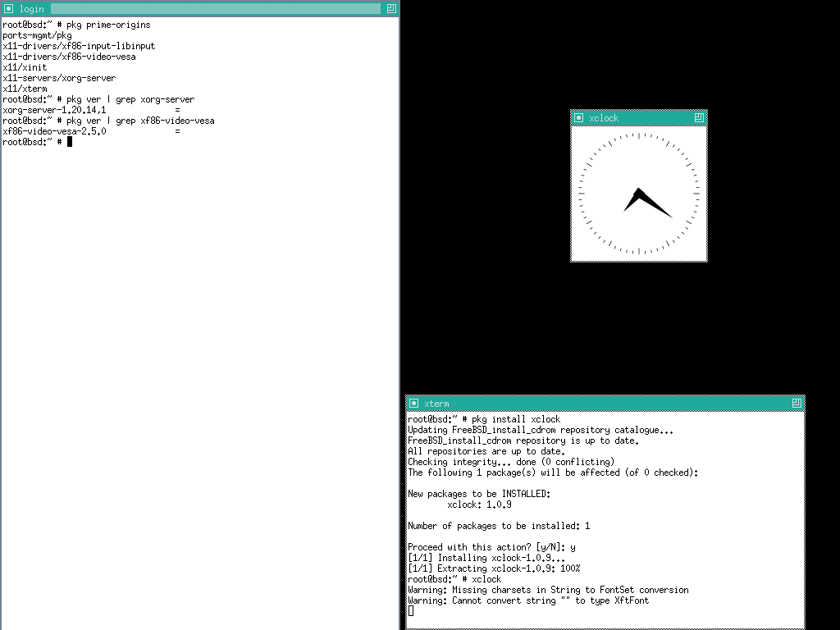The width and height of the screenshot is (840, 630).
Task: Click the 'xf86-video-vesa-2.5.0' version text
Action: (x=54, y=131)
